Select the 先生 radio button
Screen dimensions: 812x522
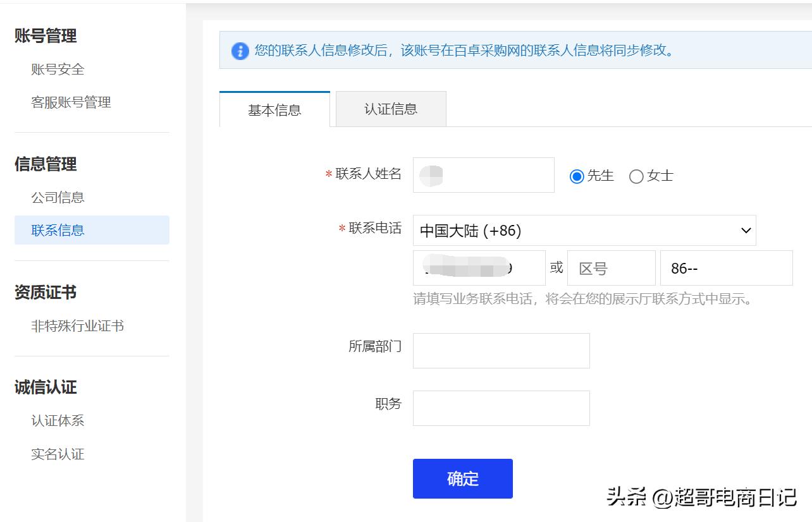(576, 176)
